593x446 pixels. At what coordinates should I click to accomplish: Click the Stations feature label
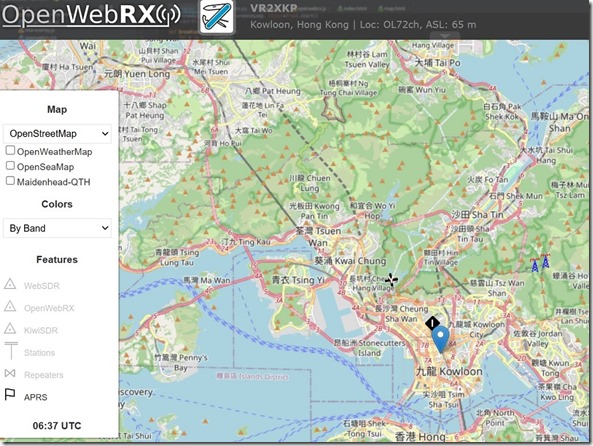[x=39, y=353]
